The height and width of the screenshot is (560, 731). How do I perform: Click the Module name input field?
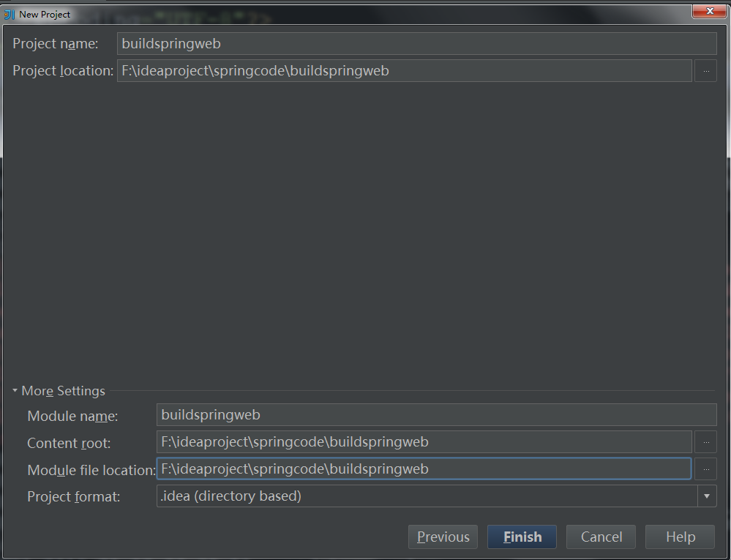click(x=436, y=415)
